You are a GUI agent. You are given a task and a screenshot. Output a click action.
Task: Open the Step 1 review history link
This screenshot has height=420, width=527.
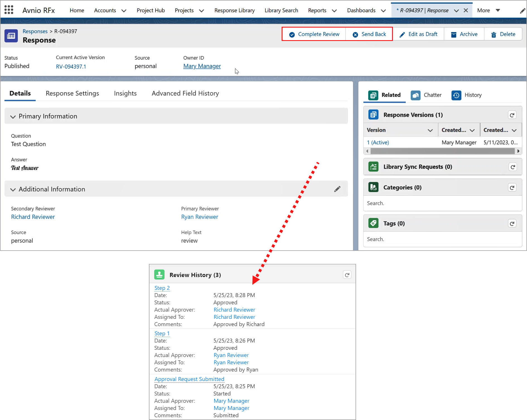(162, 333)
